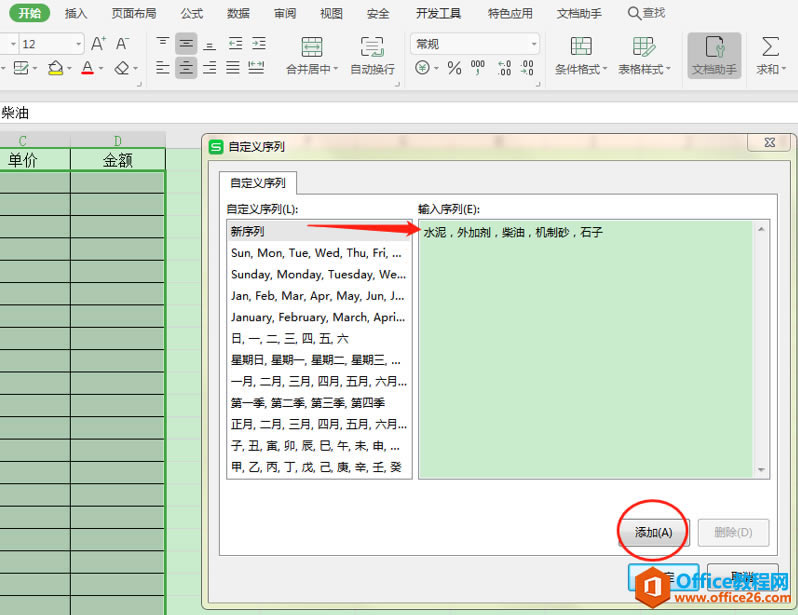
Task: Align text to top of cell
Action: click(162, 44)
